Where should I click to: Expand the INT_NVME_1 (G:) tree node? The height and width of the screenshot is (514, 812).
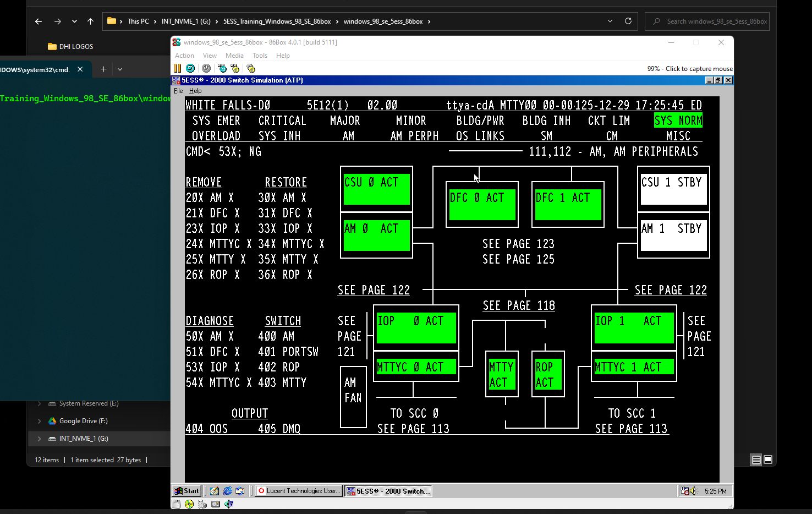[x=39, y=439]
